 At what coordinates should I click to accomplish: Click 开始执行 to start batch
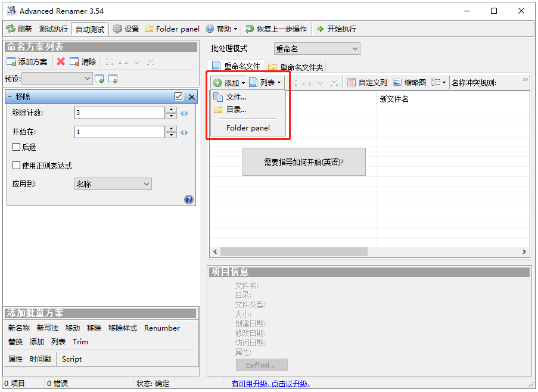click(x=337, y=29)
